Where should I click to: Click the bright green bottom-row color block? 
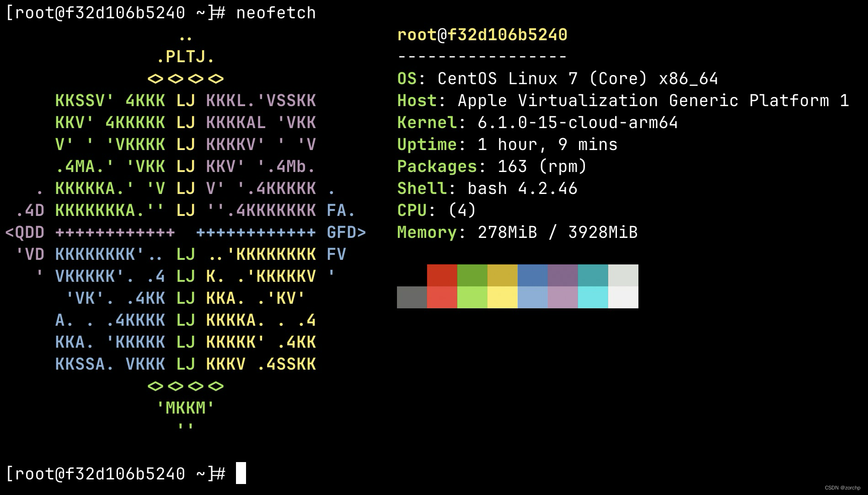[x=472, y=297]
